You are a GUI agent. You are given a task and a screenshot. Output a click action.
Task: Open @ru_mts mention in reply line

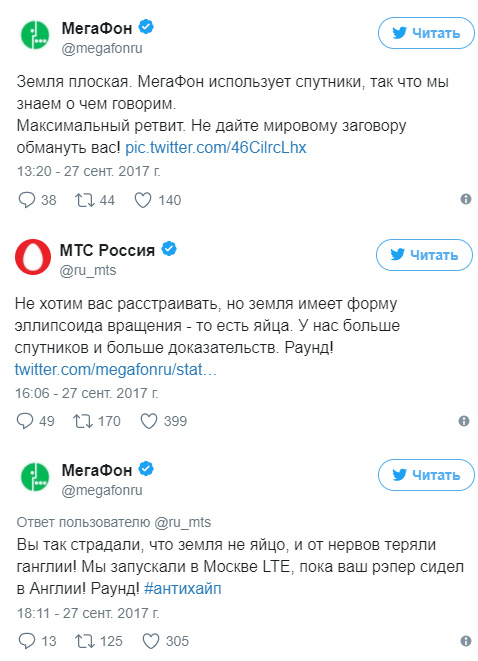click(183, 522)
